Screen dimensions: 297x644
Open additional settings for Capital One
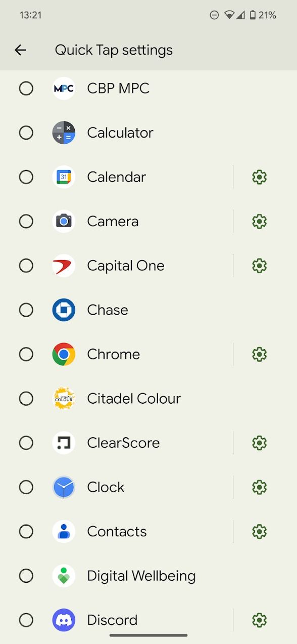pyautogui.click(x=259, y=266)
